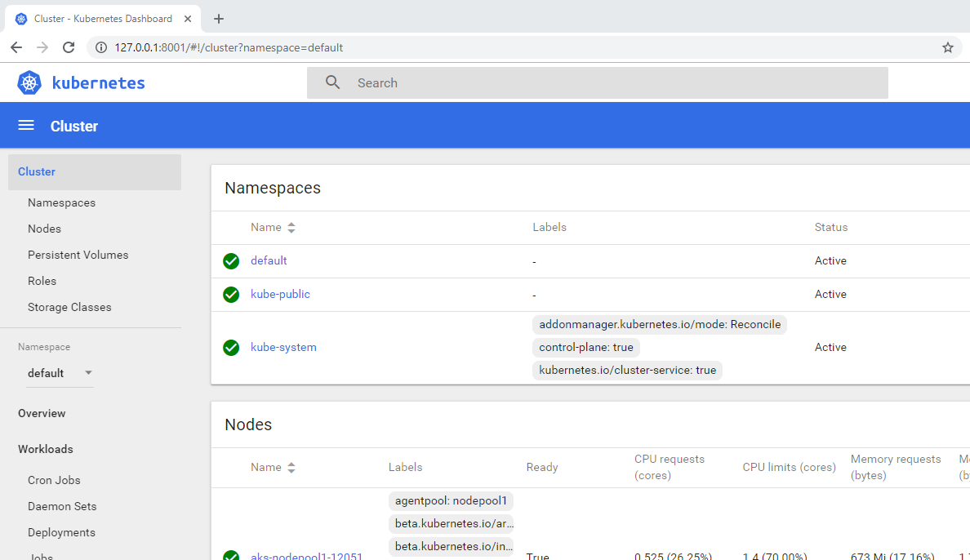Click the agentpool: nodepool1 label chip

click(x=451, y=500)
